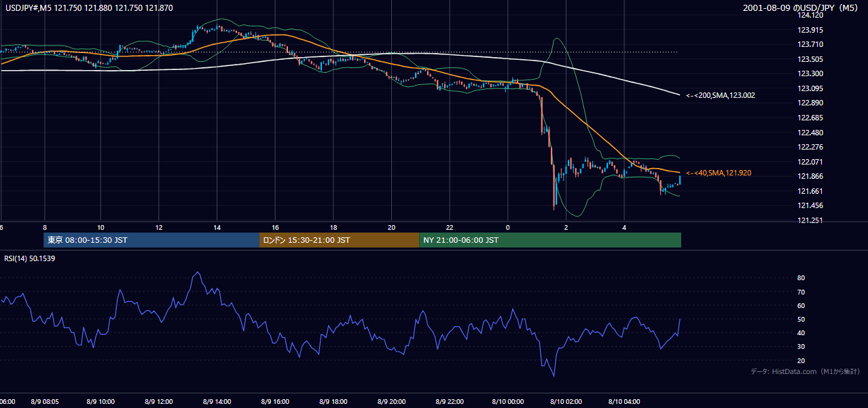This screenshot has width=868, height=408.
Task: Click the 8/10 02:00 time label
Action: tap(566, 401)
